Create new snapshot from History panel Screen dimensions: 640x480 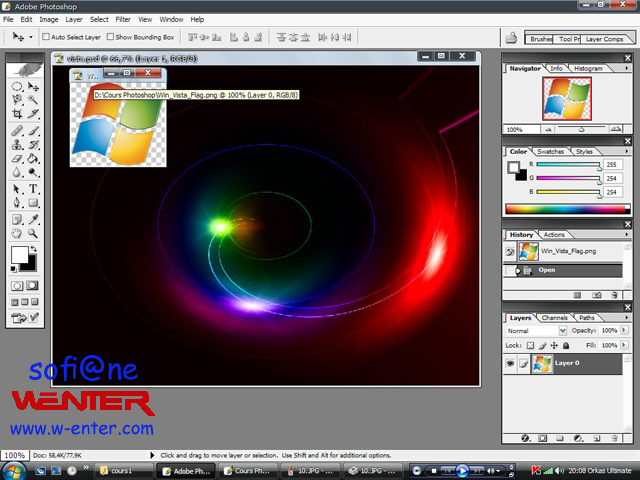click(x=597, y=295)
